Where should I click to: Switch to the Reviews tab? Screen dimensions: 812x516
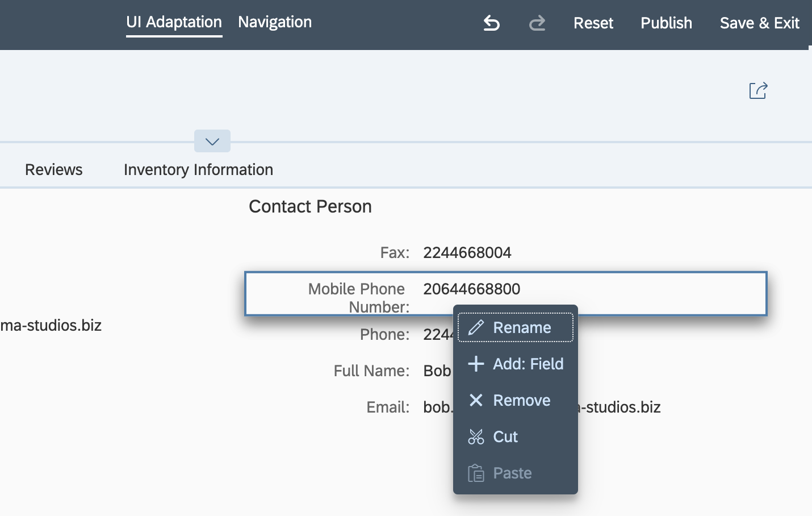[53, 169]
